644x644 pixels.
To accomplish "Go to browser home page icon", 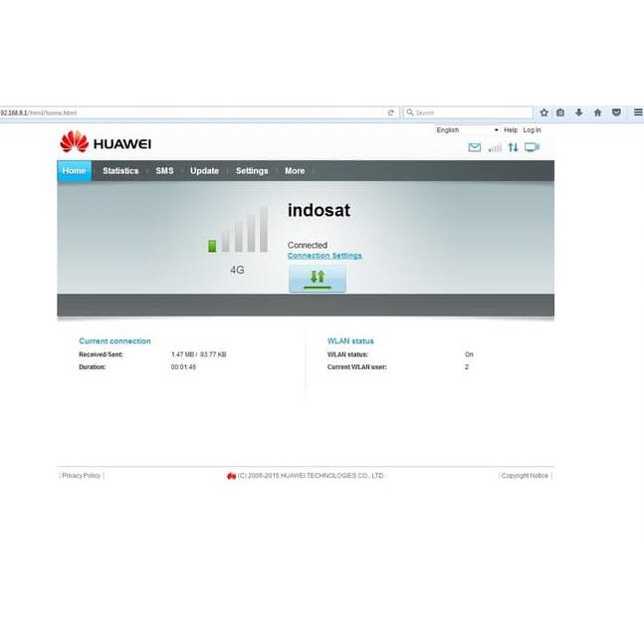I will [x=597, y=113].
